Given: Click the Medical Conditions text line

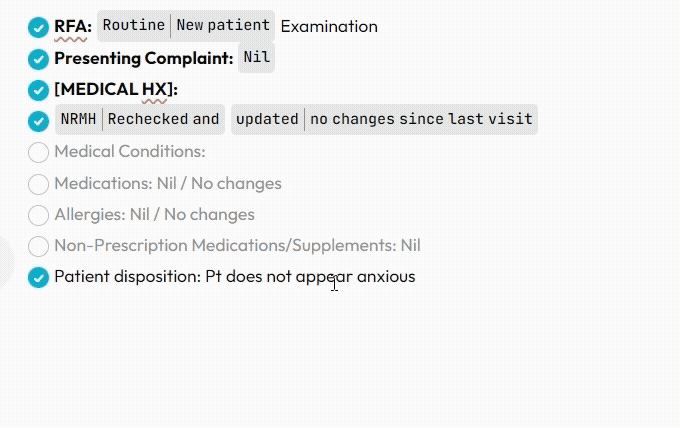Looking at the screenshot, I should 130,152.
